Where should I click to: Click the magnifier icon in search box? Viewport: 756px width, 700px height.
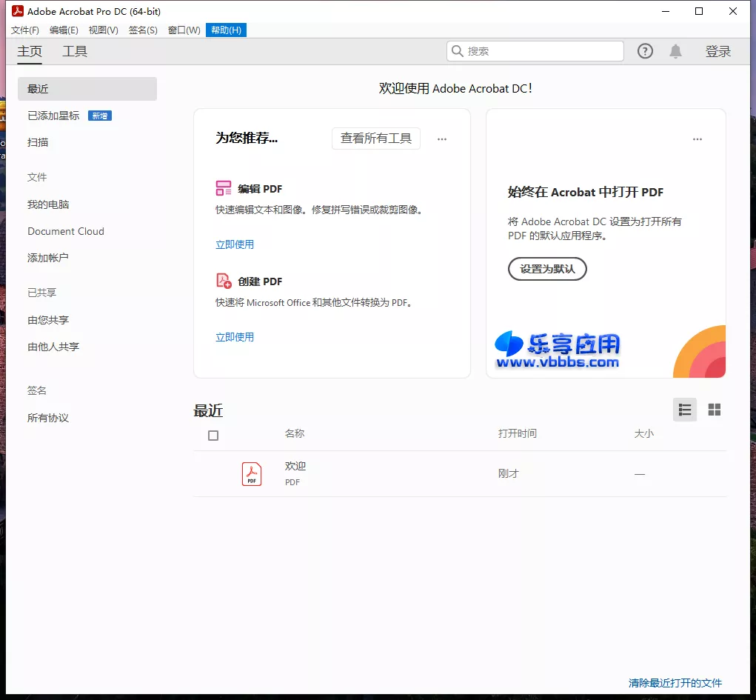pos(457,51)
